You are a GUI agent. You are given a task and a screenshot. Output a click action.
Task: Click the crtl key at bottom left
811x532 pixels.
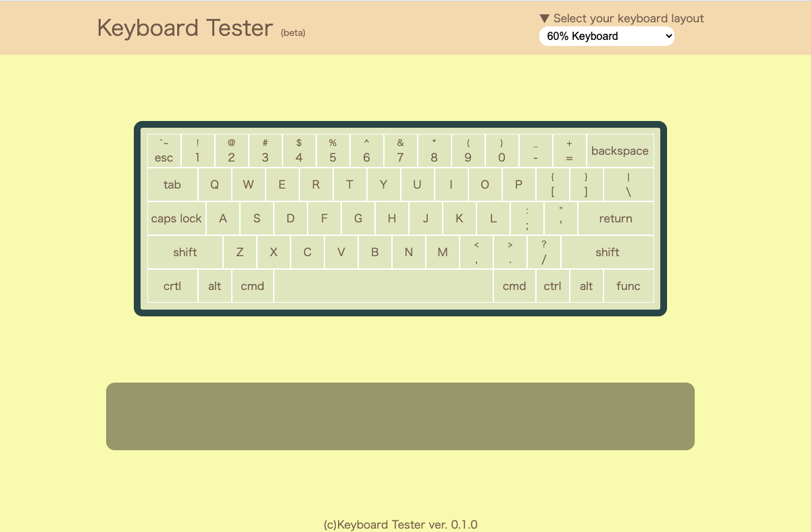point(172,286)
